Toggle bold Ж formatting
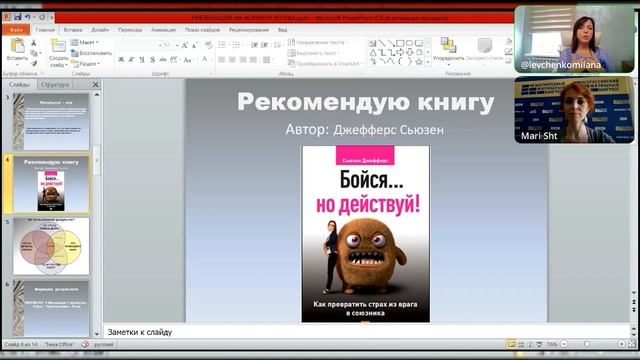Image resolution: width=640 pixels, height=360 pixels. pos(121,60)
